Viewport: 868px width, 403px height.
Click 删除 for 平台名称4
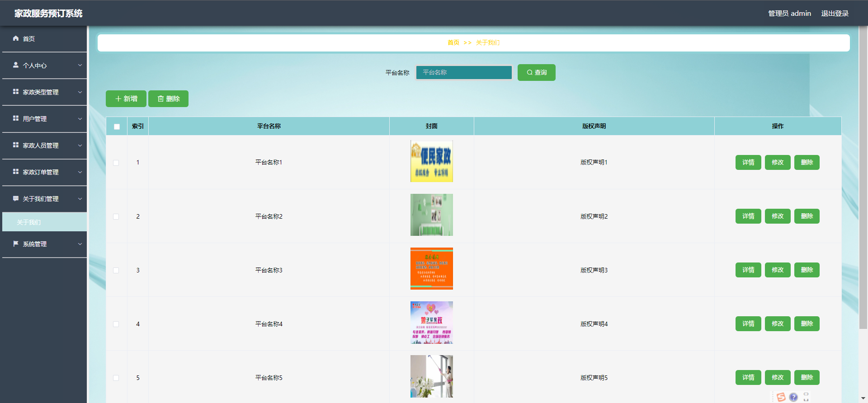click(807, 323)
